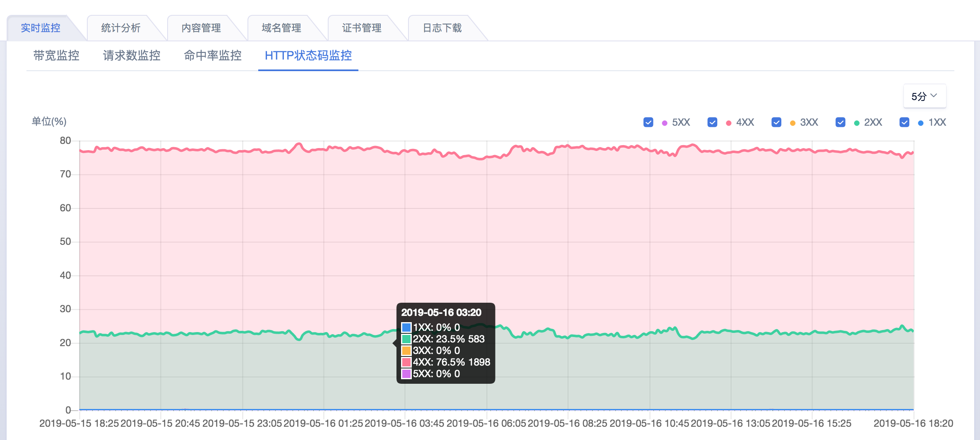
Task: Go to the 域名管理 tab
Action: tap(281, 28)
